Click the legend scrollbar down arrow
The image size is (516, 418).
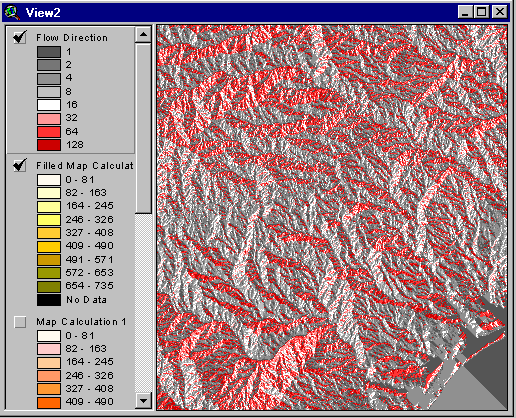pyautogui.click(x=143, y=400)
